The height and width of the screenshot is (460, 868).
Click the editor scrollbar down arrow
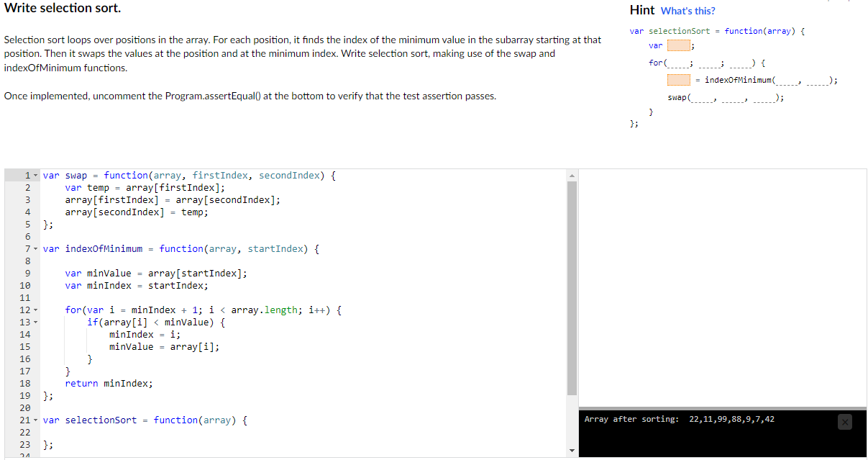coord(572,451)
